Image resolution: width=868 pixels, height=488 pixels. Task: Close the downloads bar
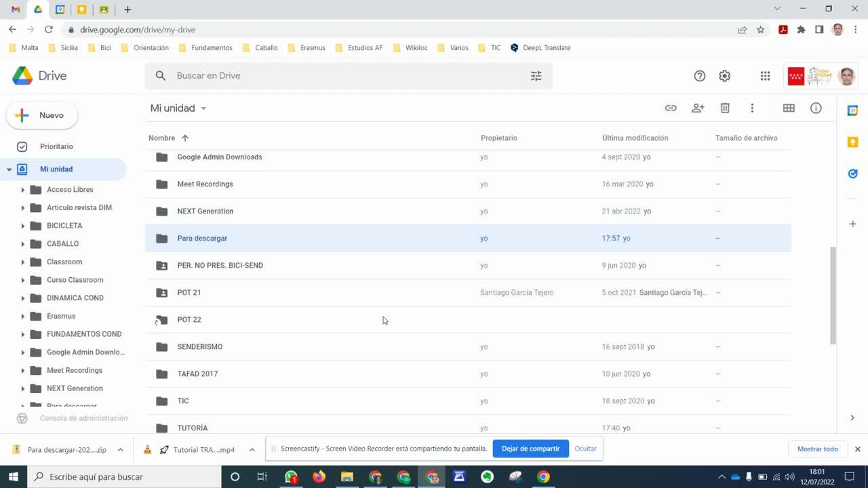coord(857,449)
